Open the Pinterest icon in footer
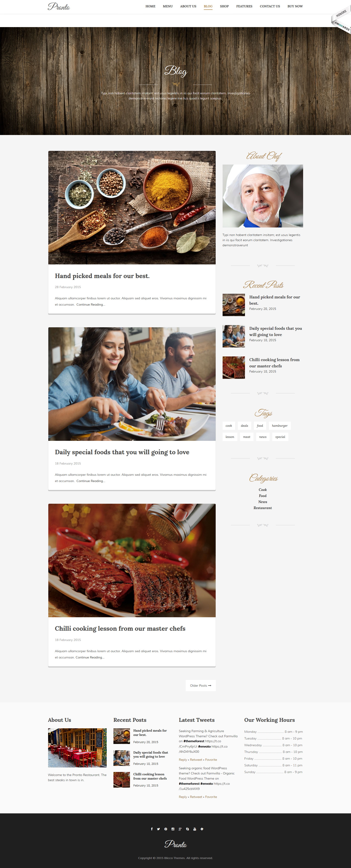351x868 pixels. [166, 829]
